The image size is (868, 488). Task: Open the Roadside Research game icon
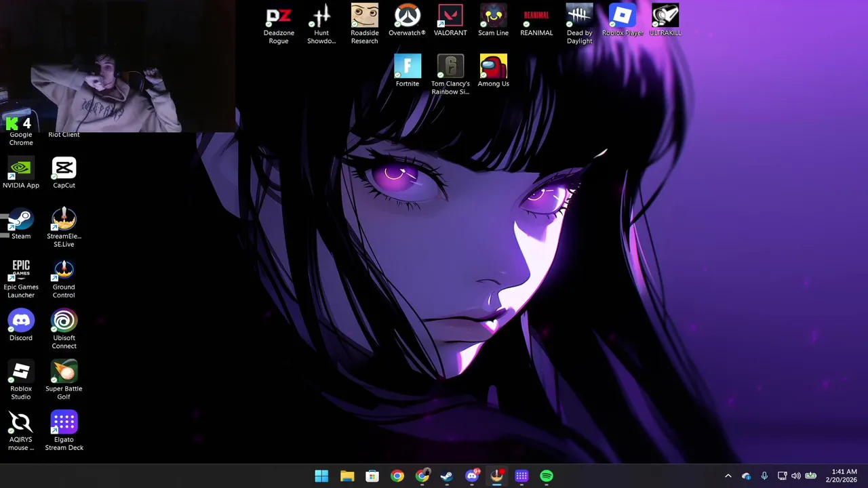(364, 24)
